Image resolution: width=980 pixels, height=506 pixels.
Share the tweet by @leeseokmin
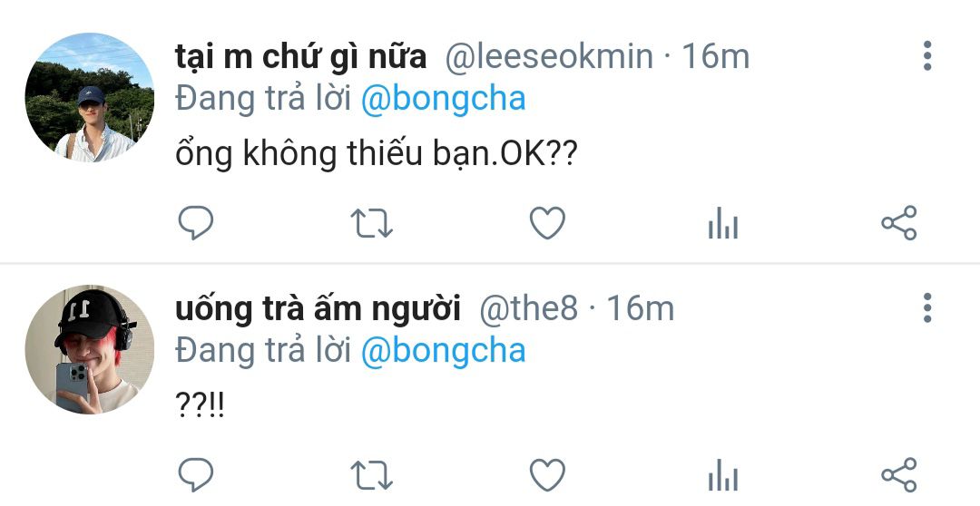[899, 222]
